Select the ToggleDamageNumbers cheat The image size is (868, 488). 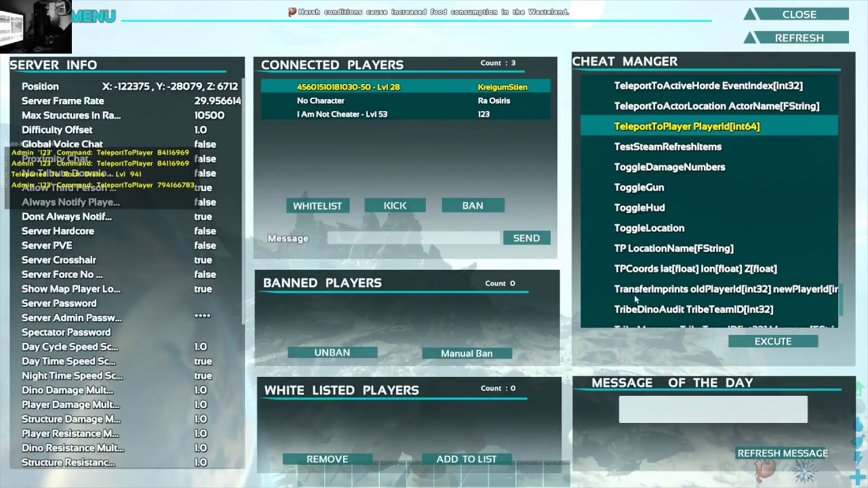pos(709,167)
